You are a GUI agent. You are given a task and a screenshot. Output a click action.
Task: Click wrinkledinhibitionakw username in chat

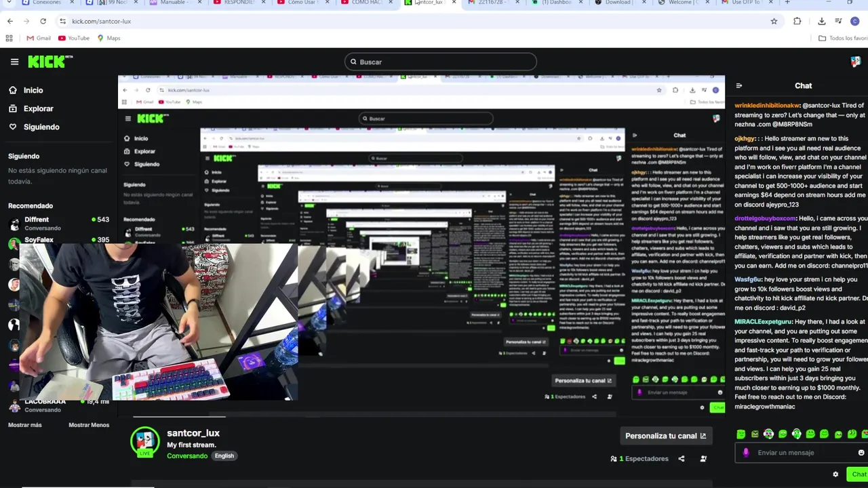(767, 106)
